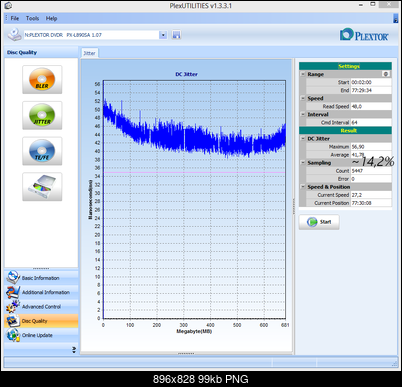Collapse the Sampling result group
The width and height of the screenshot is (402, 387).
tap(303, 162)
